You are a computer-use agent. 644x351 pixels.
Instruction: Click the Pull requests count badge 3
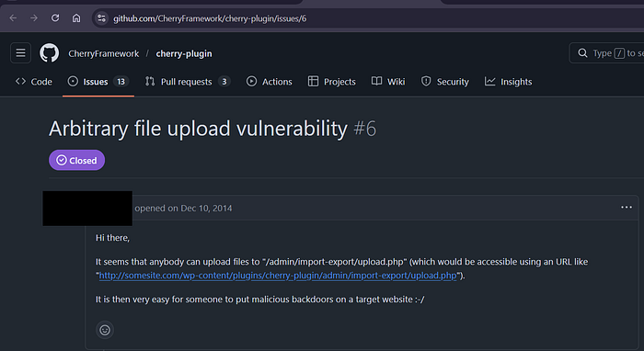click(x=224, y=82)
